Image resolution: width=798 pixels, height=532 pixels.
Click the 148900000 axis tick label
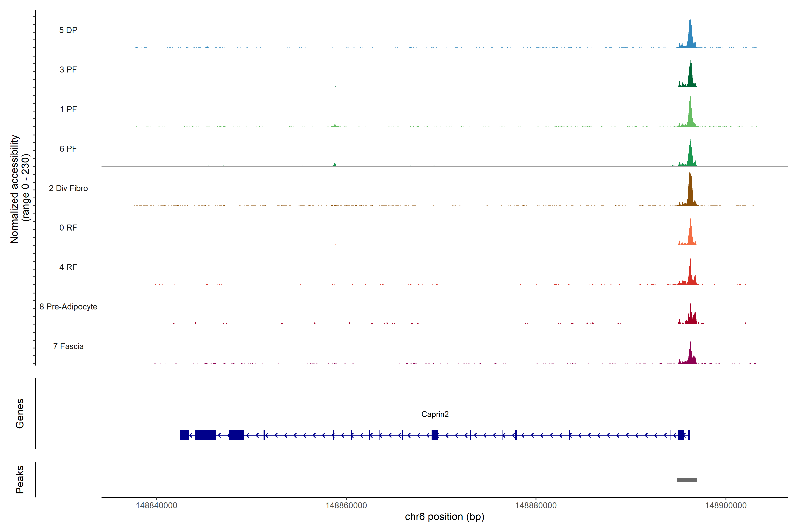click(726, 506)
